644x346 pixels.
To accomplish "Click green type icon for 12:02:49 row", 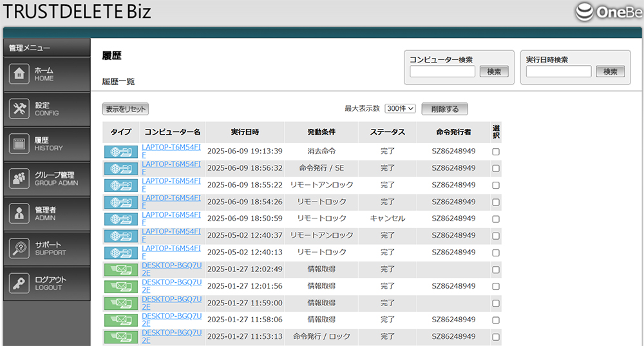I will click(x=121, y=269).
